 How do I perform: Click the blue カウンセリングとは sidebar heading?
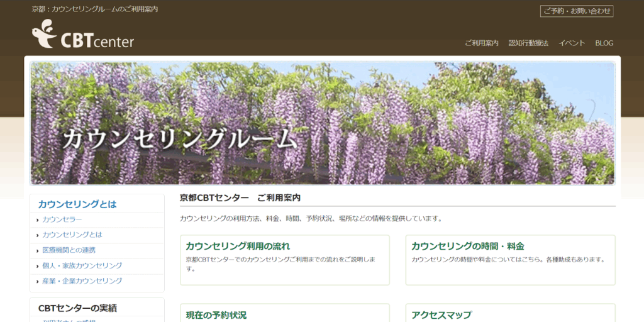click(x=77, y=204)
